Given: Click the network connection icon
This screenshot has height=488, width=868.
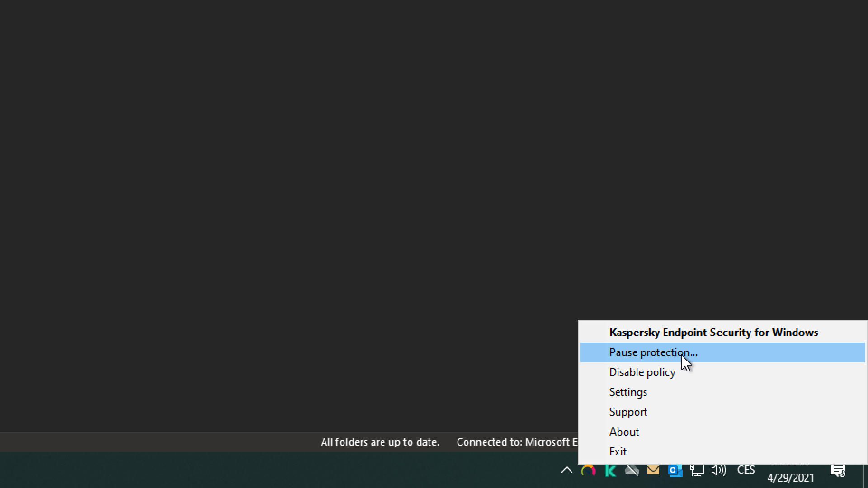Looking at the screenshot, I should coord(697,471).
